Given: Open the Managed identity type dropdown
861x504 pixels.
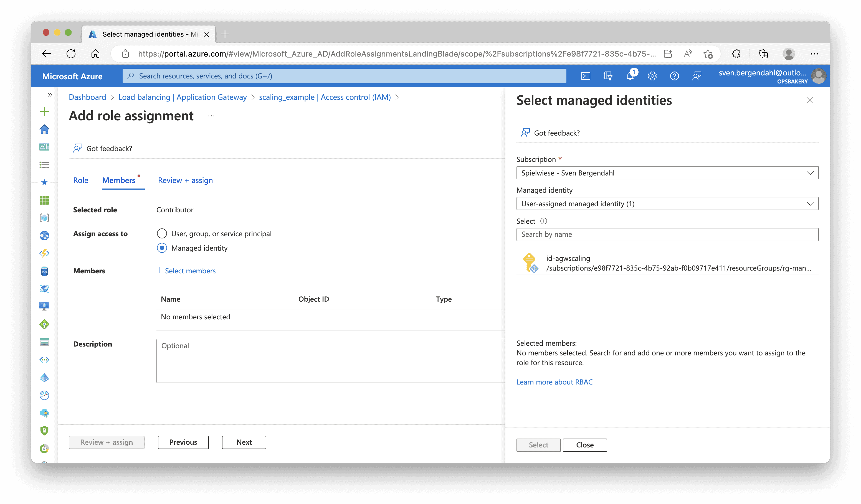Looking at the screenshot, I should tap(667, 203).
